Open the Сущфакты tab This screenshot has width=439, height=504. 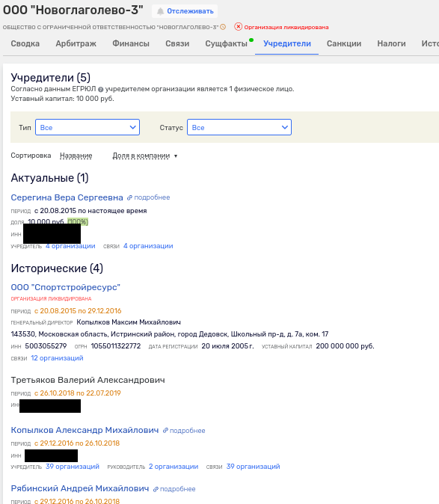coord(227,43)
